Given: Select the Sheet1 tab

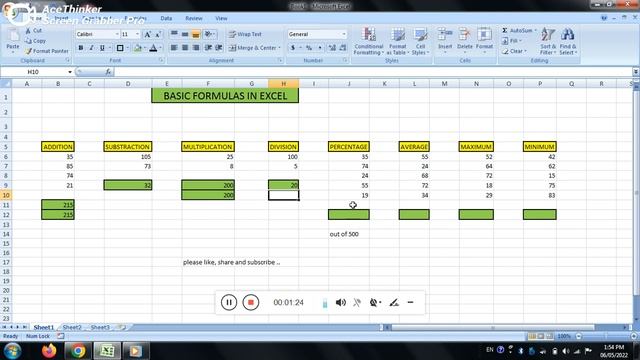Looking at the screenshot, I should tap(44, 327).
